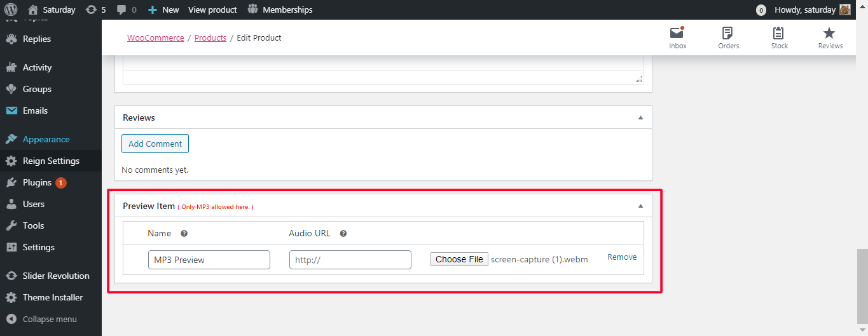Open the WooCommerce Inbox icon
This screenshot has height=336, width=868.
coord(678,37)
